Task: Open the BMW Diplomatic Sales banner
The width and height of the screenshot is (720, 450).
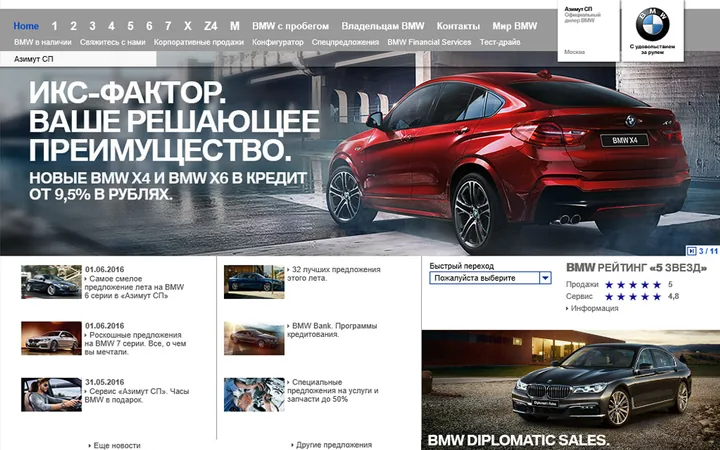Action: click(571, 390)
